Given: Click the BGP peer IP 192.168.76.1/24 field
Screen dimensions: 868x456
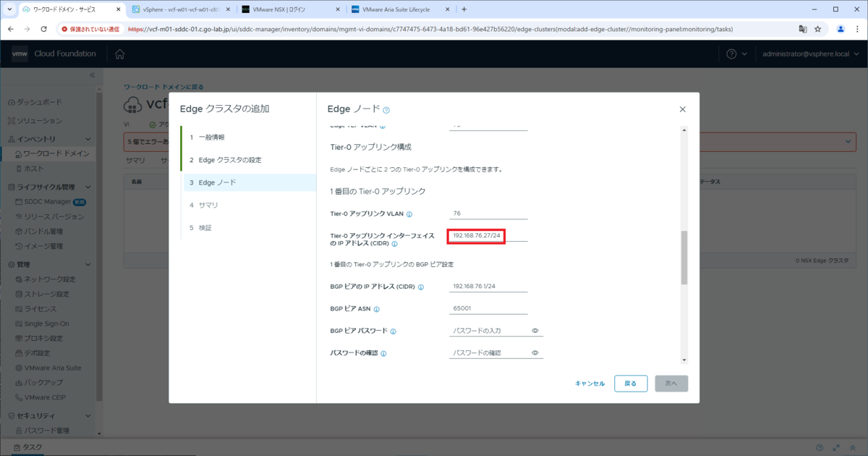Looking at the screenshot, I should [488, 287].
